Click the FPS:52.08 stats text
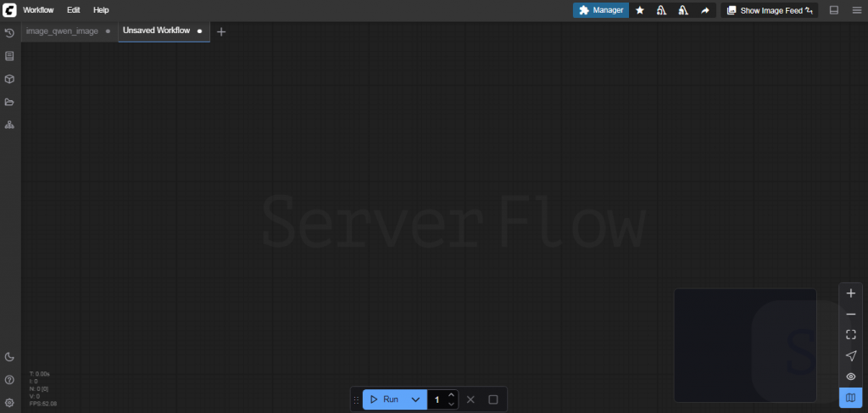The image size is (868, 413). [x=42, y=404]
